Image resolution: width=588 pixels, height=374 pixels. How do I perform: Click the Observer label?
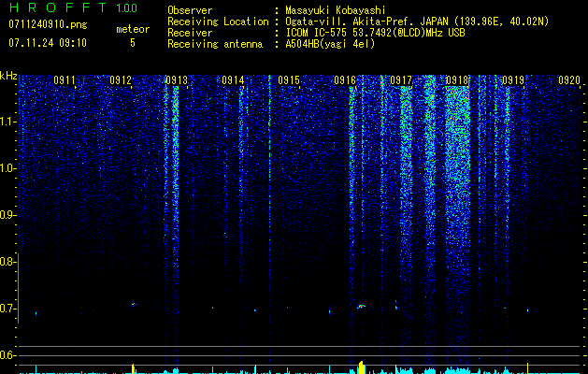[x=190, y=10]
